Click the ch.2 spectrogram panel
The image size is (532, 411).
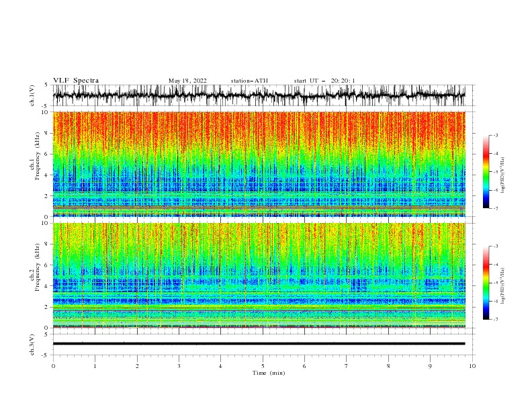[259, 275]
